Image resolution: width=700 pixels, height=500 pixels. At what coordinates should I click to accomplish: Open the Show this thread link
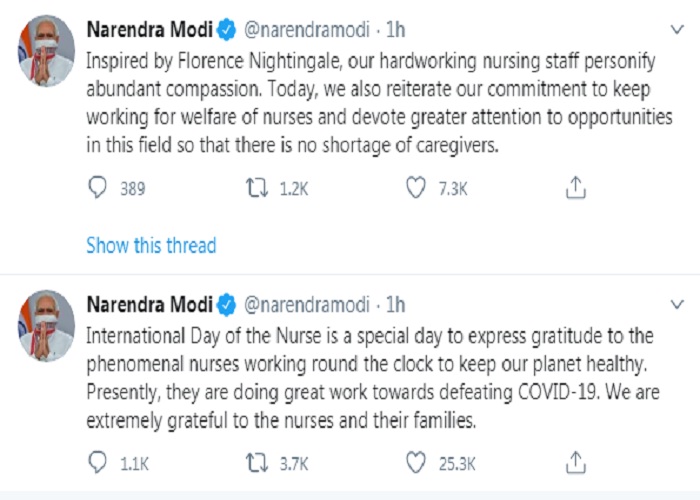tap(151, 244)
